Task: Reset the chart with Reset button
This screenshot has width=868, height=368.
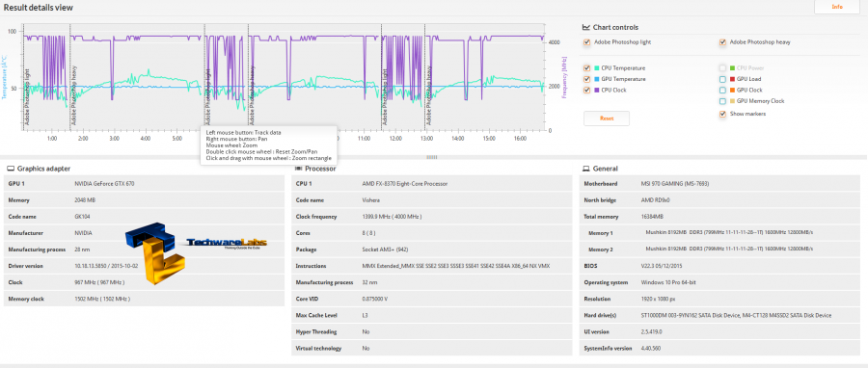Action: pyautogui.click(x=607, y=118)
